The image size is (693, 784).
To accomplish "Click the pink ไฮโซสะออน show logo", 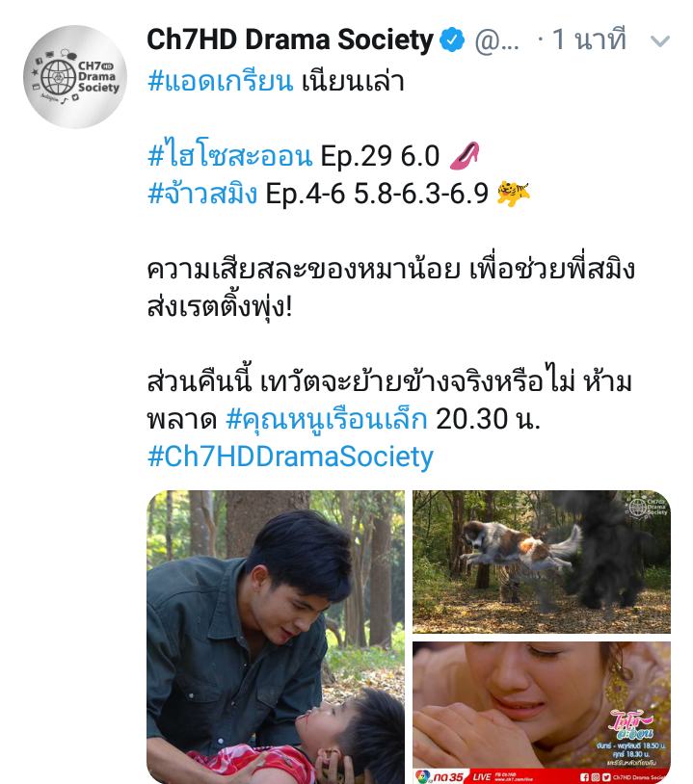I will (x=632, y=725).
